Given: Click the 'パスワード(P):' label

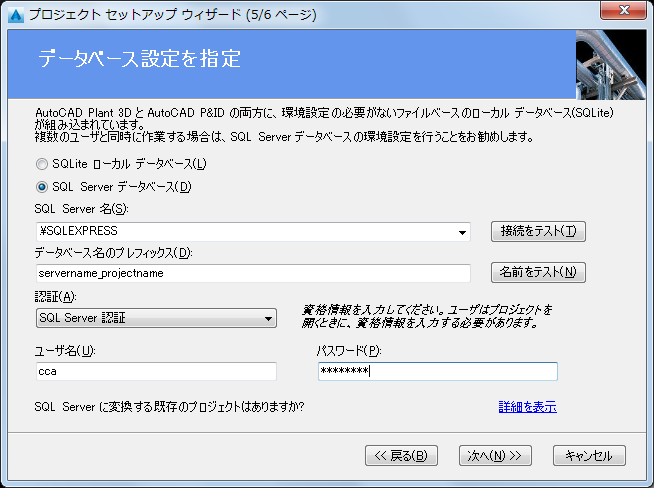Looking at the screenshot, I should (x=349, y=351).
